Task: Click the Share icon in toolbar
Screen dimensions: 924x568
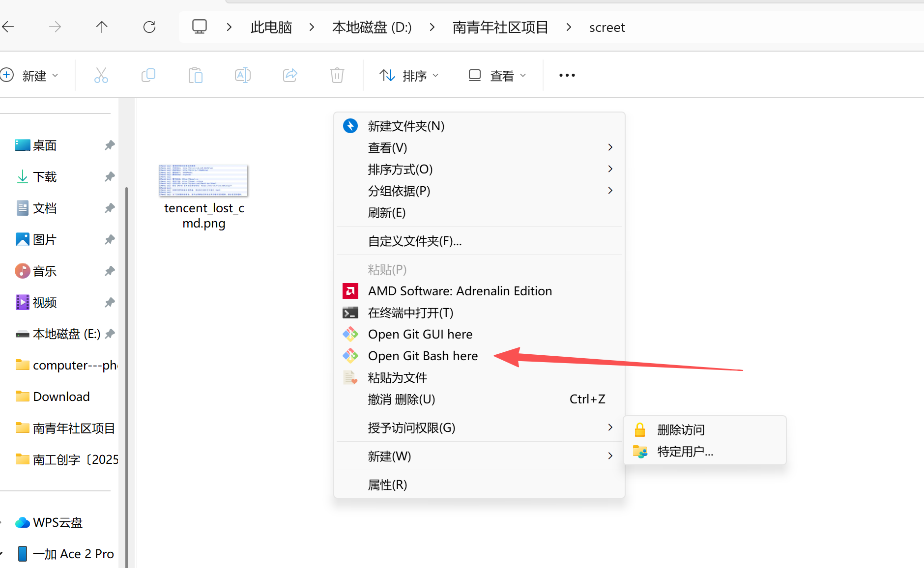Action: 290,75
